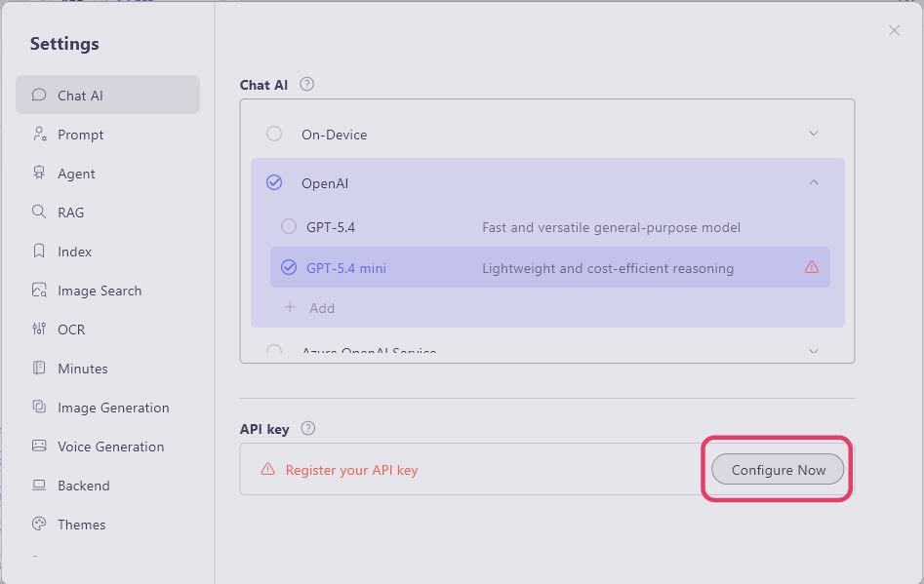This screenshot has height=584, width=924.
Task: Open the OCR sliders icon
Action: click(x=39, y=330)
